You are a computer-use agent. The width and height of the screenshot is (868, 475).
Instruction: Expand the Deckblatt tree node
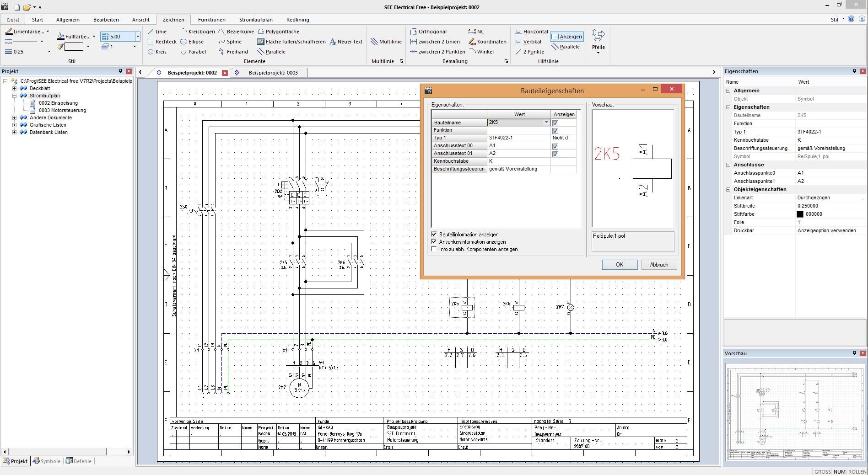tap(14, 88)
